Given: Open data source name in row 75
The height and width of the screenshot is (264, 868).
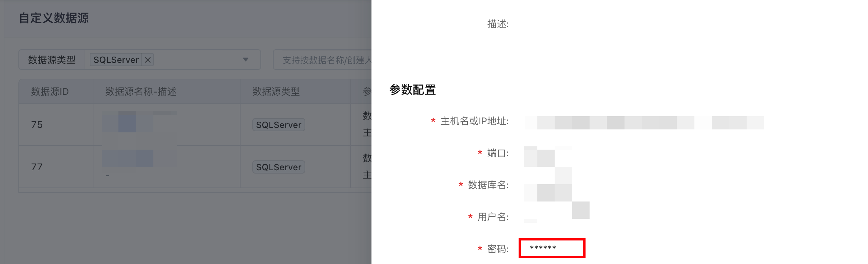Looking at the screenshot, I should (128, 122).
